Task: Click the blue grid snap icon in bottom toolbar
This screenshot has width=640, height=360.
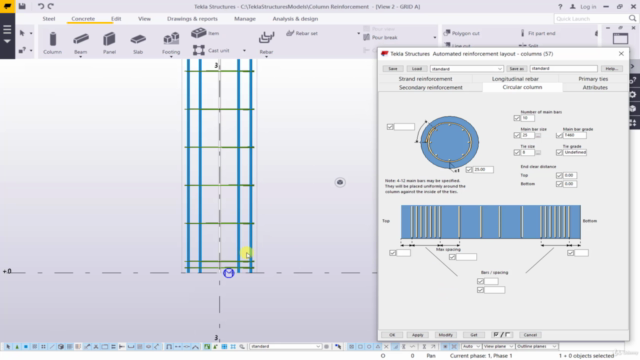Action: pyautogui.click(x=224, y=347)
